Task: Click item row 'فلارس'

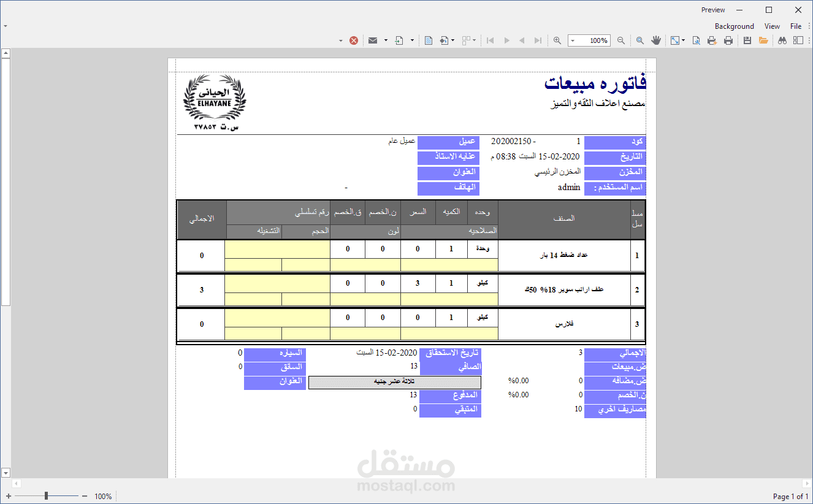Action: tap(564, 324)
